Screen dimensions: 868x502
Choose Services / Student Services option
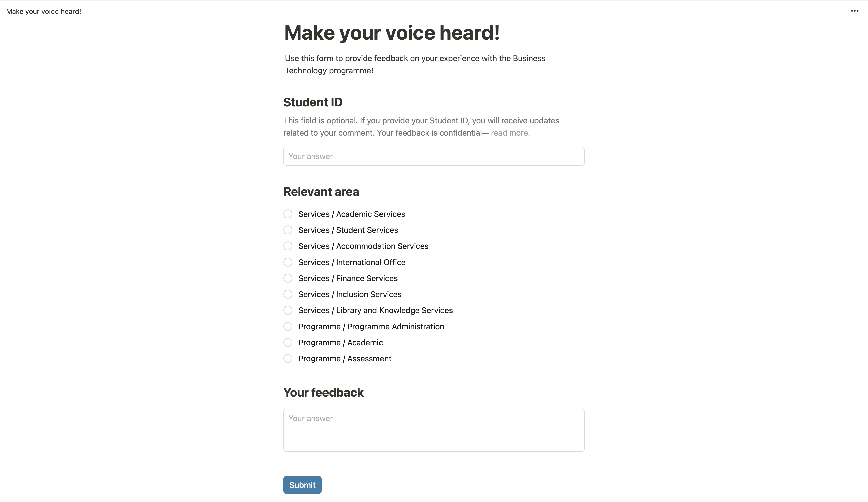coord(288,230)
